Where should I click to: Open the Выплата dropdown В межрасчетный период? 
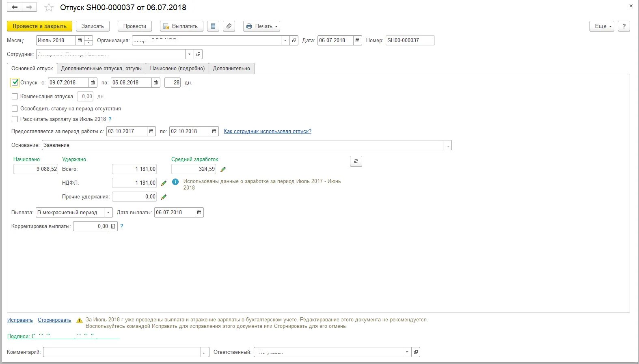point(108,212)
